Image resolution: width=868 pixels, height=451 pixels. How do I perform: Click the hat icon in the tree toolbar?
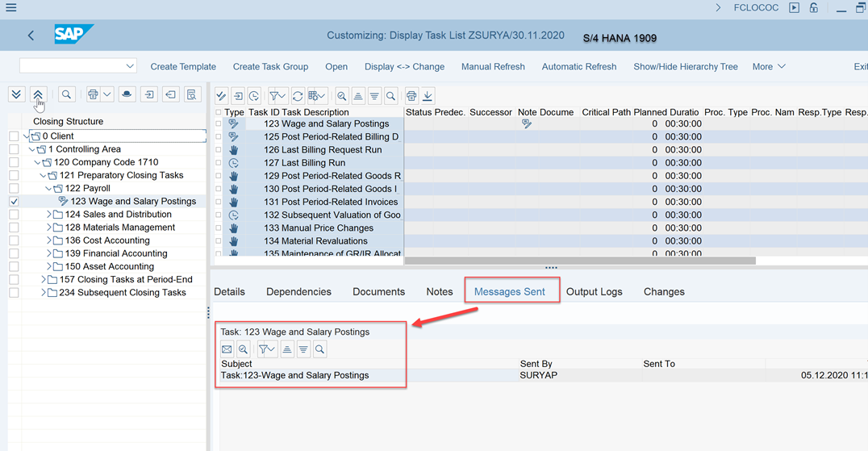[127, 95]
